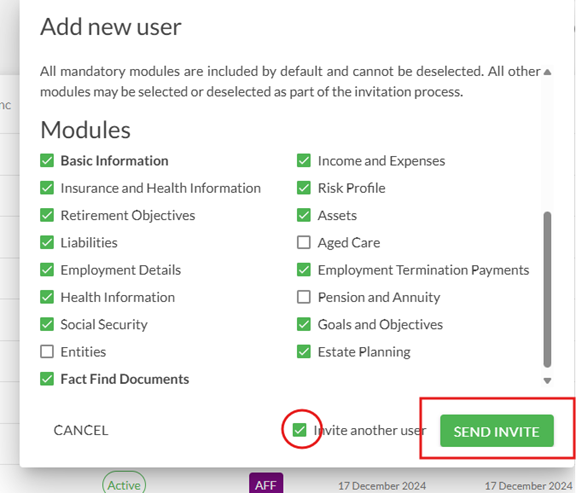Uncheck the Income and Expenses module
This screenshot has height=493, width=576.
[x=304, y=161]
